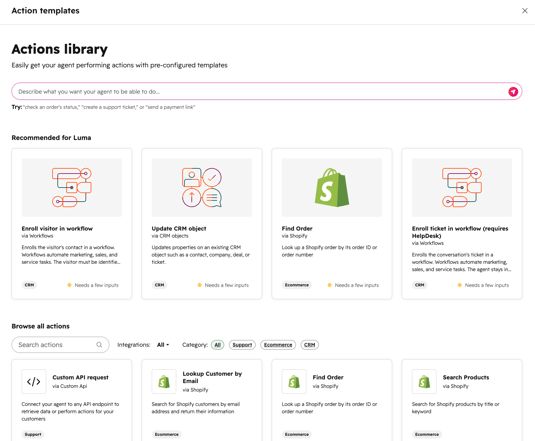Image resolution: width=535 pixels, height=441 pixels.
Task: Open the Integrations All dropdown
Action: [163, 345]
